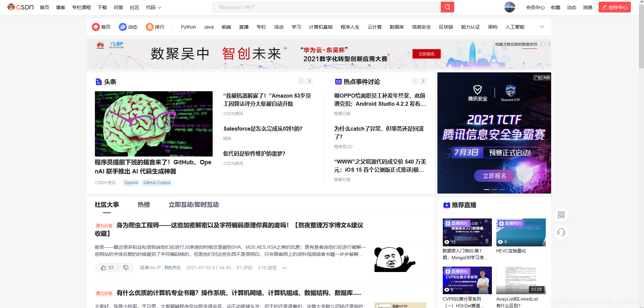
Task: Open the 社区 top menu item
Action: tap(135, 7)
